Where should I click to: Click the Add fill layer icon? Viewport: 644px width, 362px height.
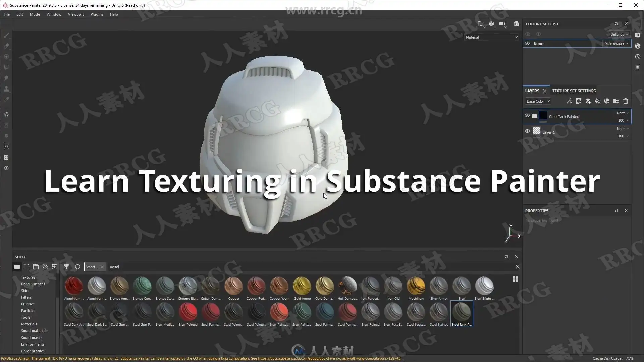597,101
